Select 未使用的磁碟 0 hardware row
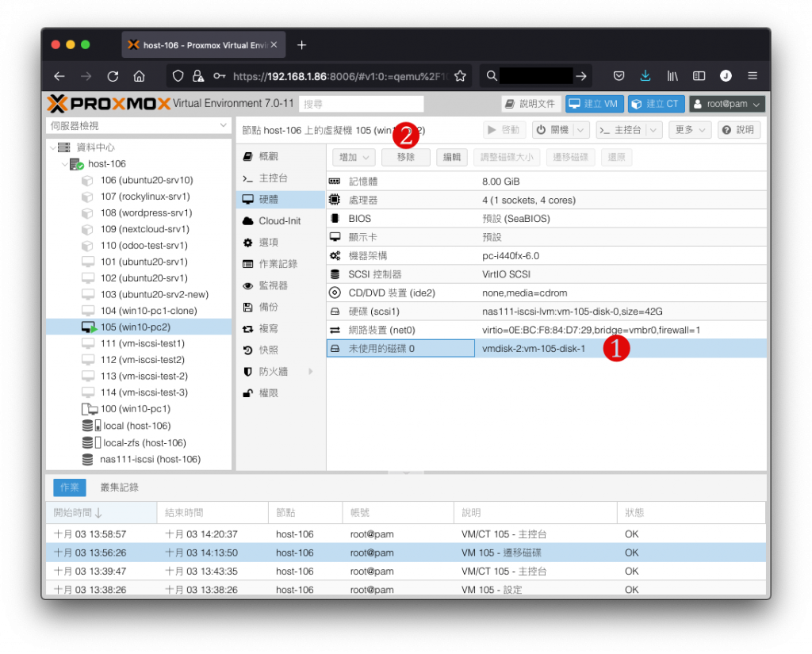Screen dimensions: 812x654 pos(546,349)
